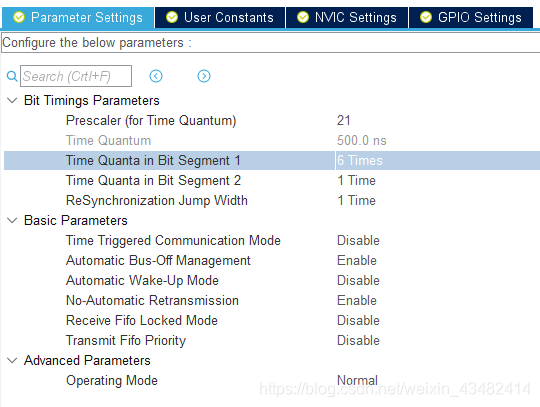This screenshot has height=407, width=540.
Task: Open the GPIO Settings tab
Action: click(x=471, y=17)
